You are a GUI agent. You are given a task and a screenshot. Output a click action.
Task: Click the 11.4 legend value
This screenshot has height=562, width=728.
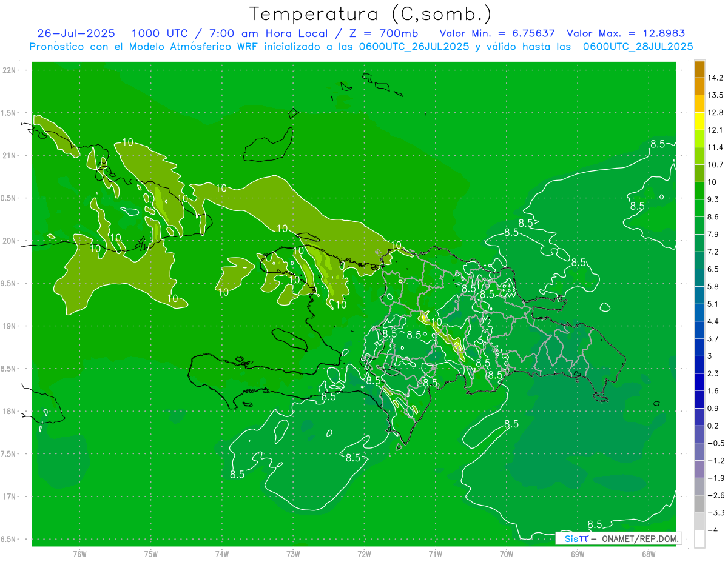[716, 147]
